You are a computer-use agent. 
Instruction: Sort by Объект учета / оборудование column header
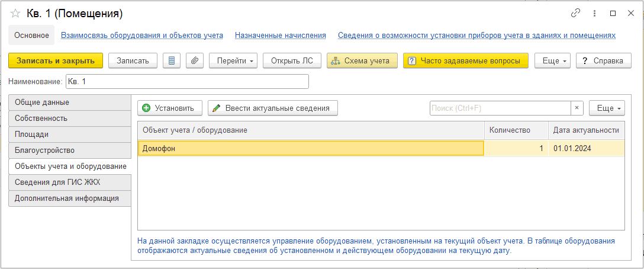click(311, 130)
